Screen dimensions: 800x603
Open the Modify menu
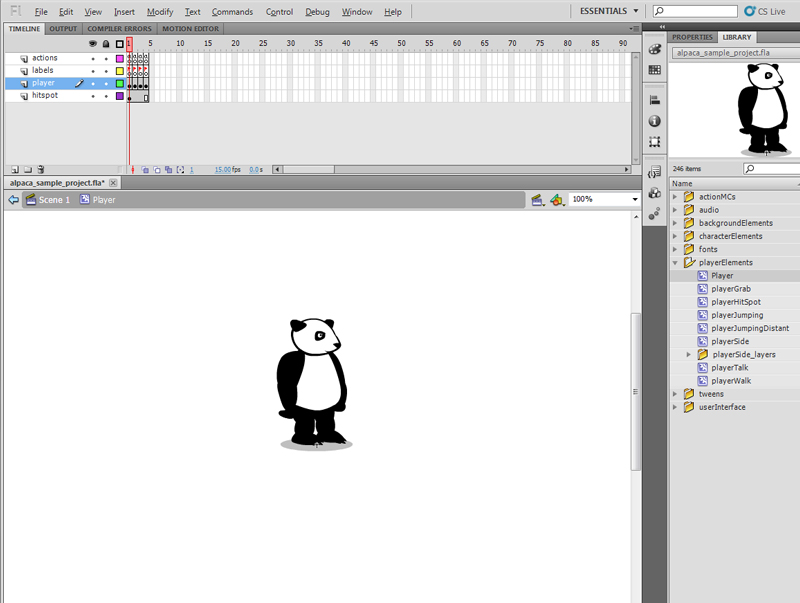point(160,12)
